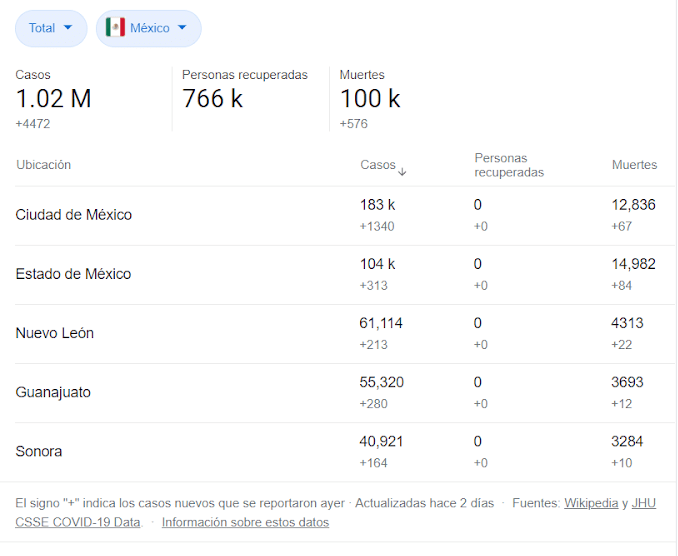The image size is (678, 556).
Task: Select the Ciudad de México row
Action: click(74, 215)
